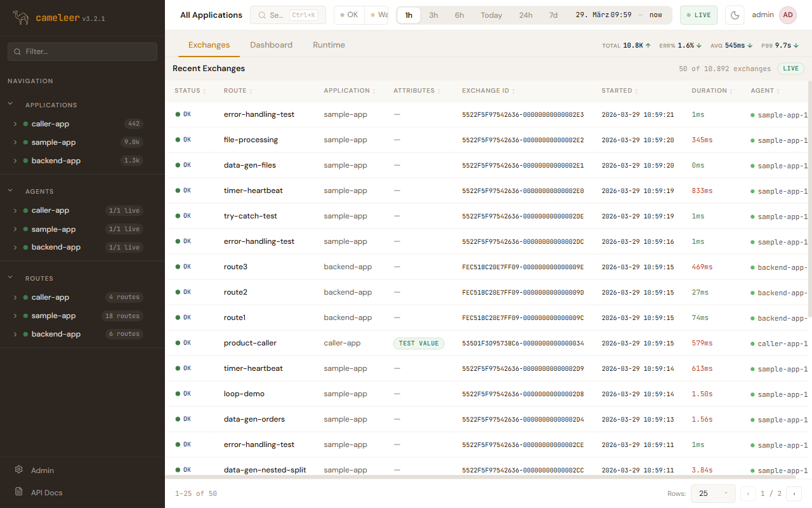The width and height of the screenshot is (812, 508).
Task: Click the Admin gear icon in sidebar
Action: (x=19, y=470)
